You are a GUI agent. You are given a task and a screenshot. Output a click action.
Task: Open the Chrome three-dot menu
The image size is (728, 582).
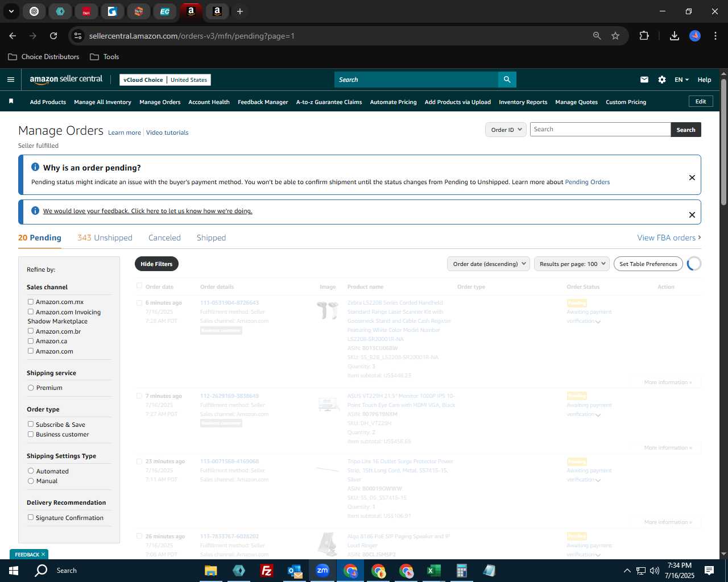click(715, 36)
